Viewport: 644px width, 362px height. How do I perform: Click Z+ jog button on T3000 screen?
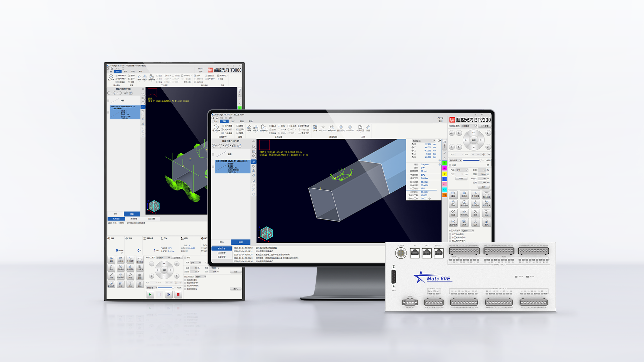pyautogui.click(x=177, y=264)
